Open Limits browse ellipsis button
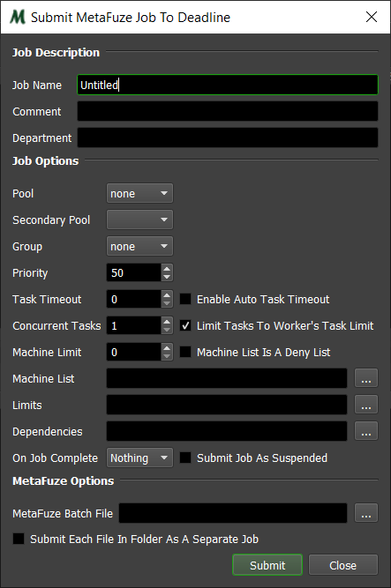Image resolution: width=391 pixels, height=588 pixels. [x=366, y=405]
